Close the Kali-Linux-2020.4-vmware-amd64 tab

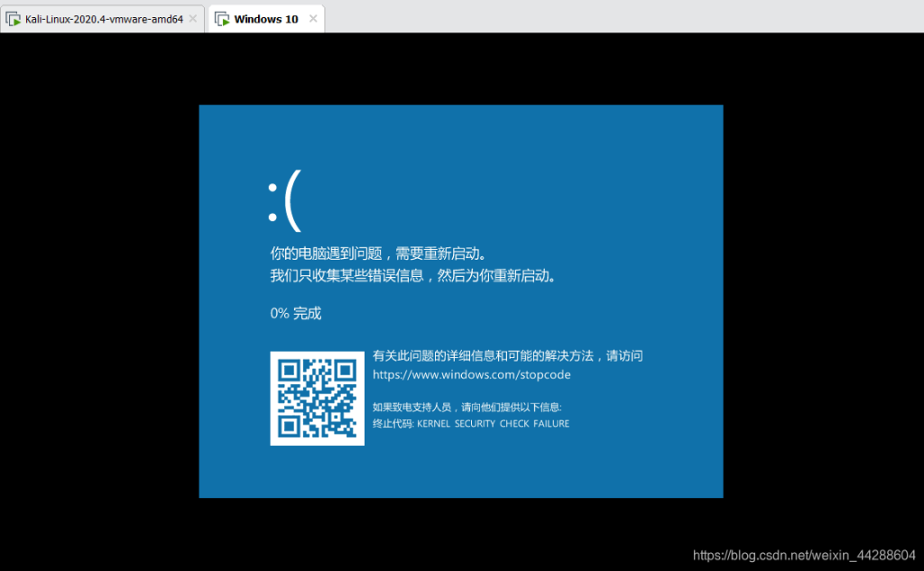[193, 19]
